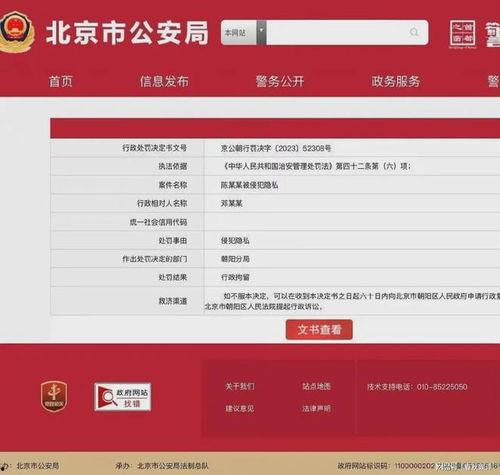Open the 警务公开 navigation tab
Screen dimensions: 500x475
click(x=280, y=81)
